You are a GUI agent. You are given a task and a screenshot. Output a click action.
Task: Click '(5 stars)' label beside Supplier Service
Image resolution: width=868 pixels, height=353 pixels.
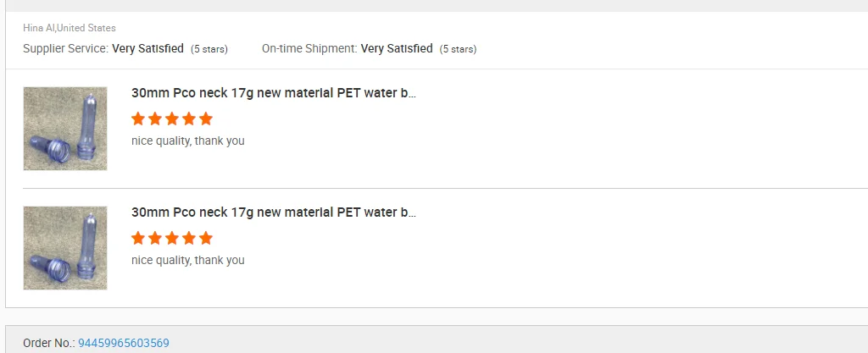209,49
